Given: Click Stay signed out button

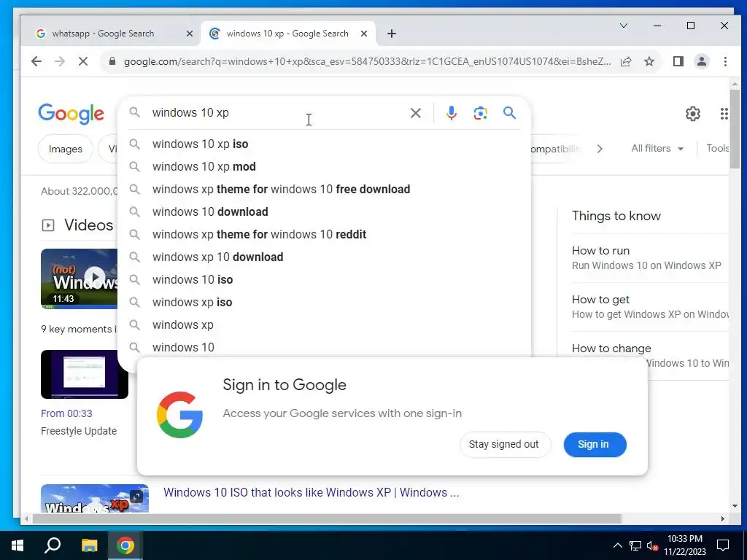Looking at the screenshot, I should tap(504, 444).
